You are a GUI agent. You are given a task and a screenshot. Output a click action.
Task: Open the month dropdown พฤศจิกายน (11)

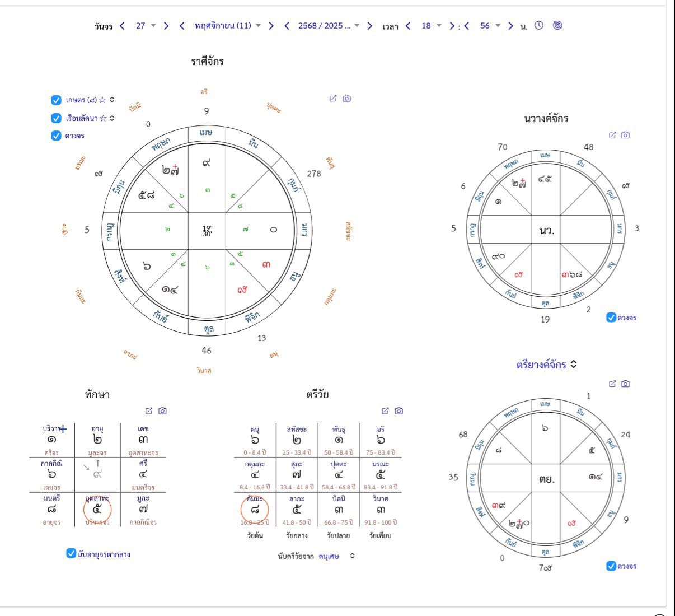pyautogui.click(x=228, y=26)
